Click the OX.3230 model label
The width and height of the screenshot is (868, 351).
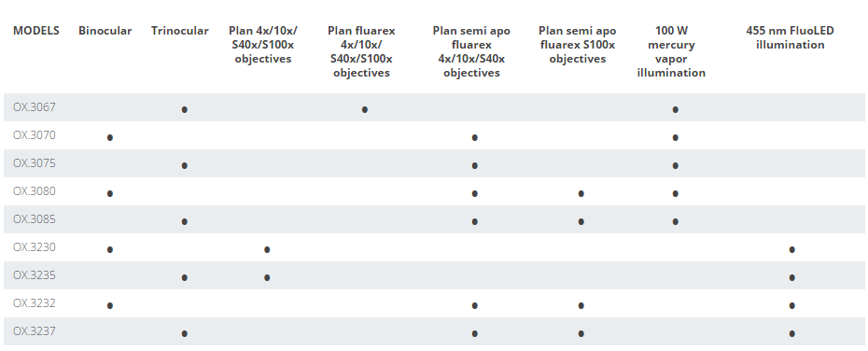click(35, 247)
